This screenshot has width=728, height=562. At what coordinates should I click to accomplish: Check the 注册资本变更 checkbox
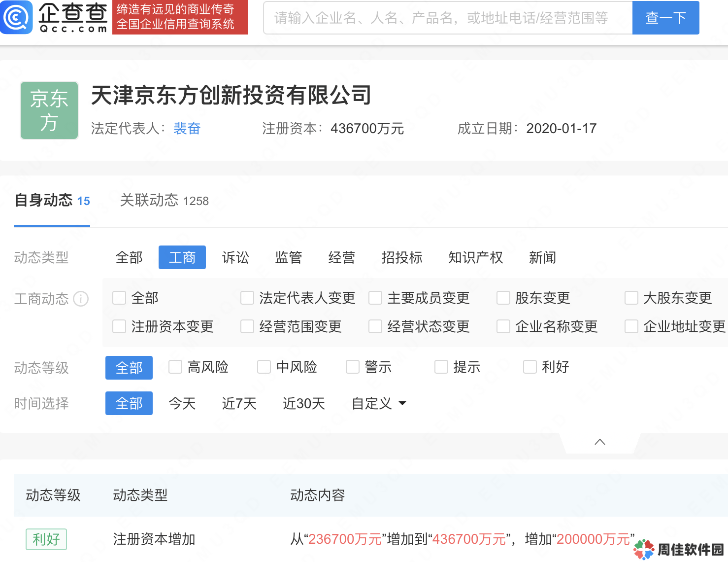point(119,326)
